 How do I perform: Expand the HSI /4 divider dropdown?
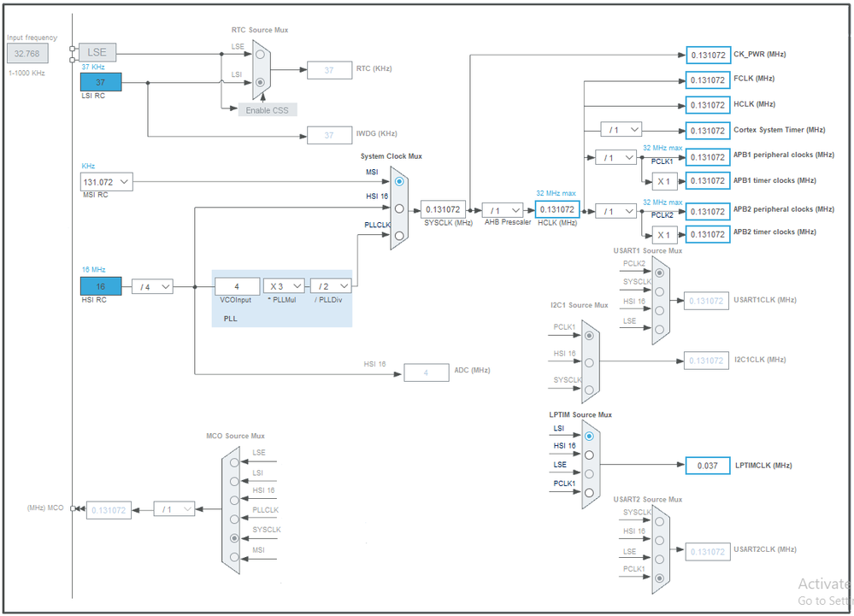coord(152,286)
